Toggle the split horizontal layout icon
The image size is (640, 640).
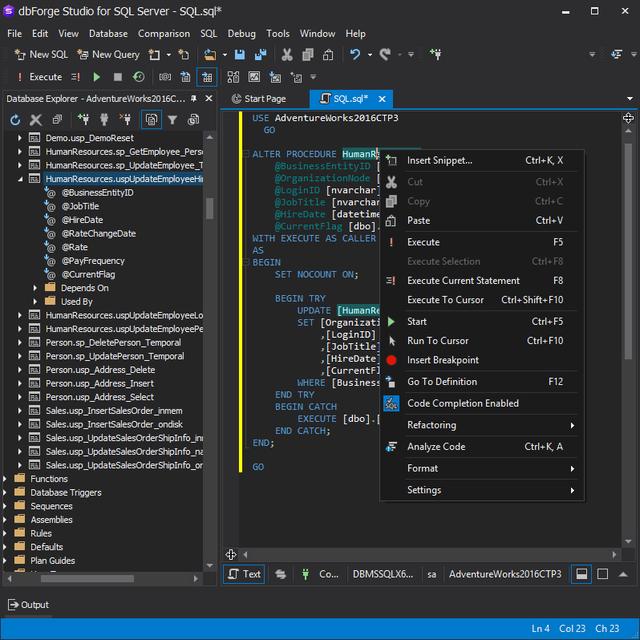[x=581, y=574]
